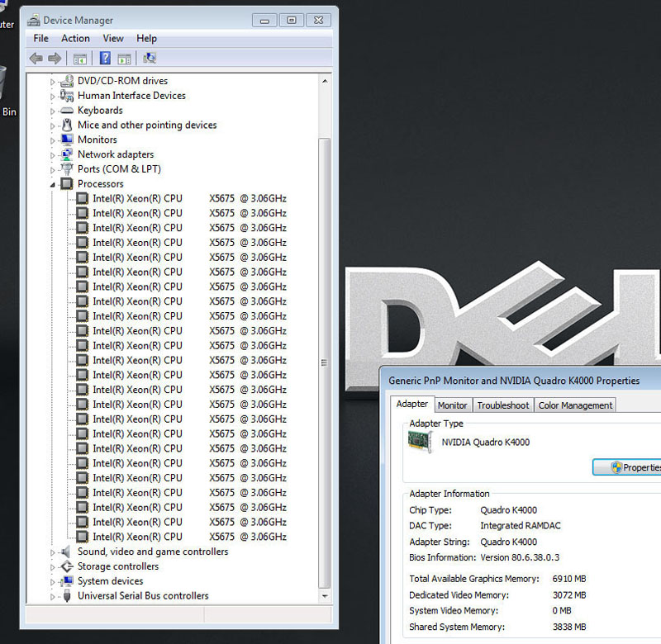
Task: Click the blue Help question-mark toolbar icon
Action: click(105, 58)
